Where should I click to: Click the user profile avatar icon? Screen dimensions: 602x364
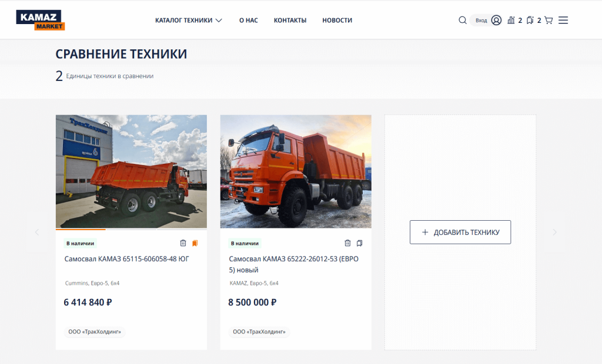coord(496,21)
